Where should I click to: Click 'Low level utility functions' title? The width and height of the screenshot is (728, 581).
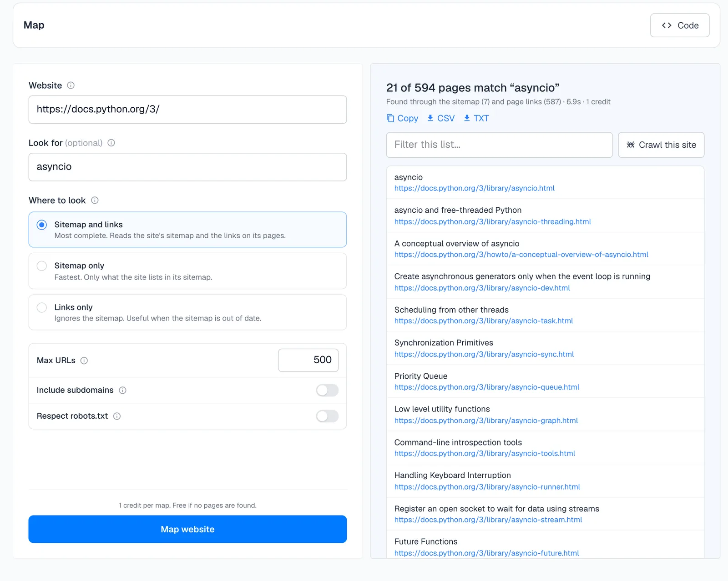click(442, 409)
